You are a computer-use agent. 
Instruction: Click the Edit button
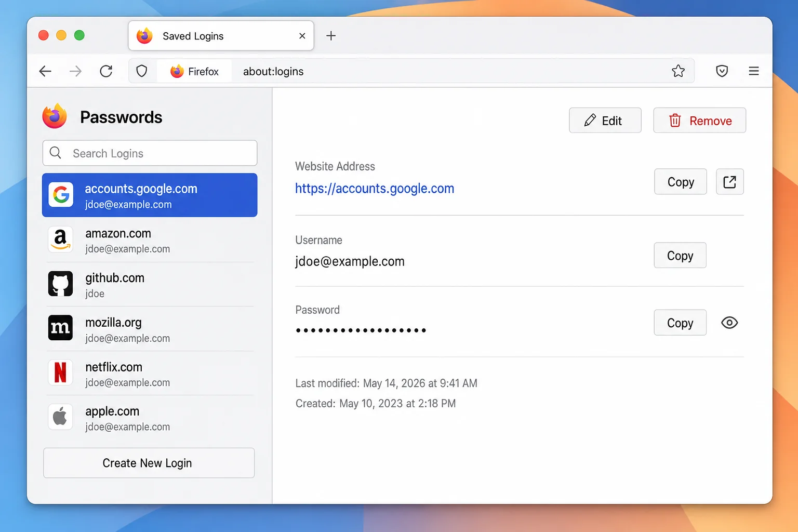point(605,121)
